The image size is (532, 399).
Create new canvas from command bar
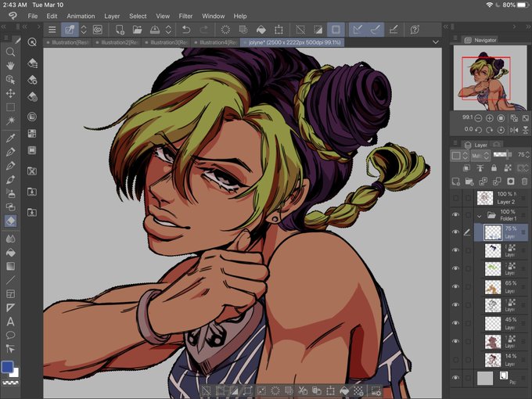[120, 30]
